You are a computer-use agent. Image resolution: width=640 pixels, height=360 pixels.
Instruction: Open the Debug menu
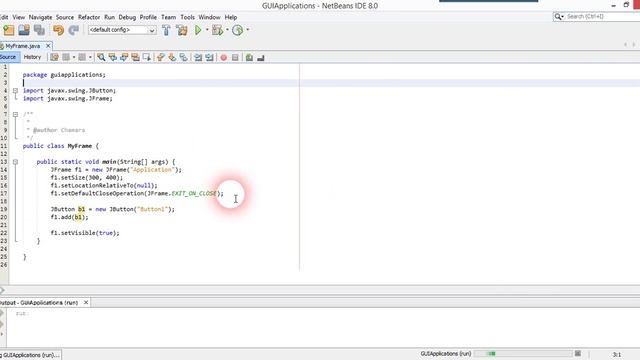(127, 17)
